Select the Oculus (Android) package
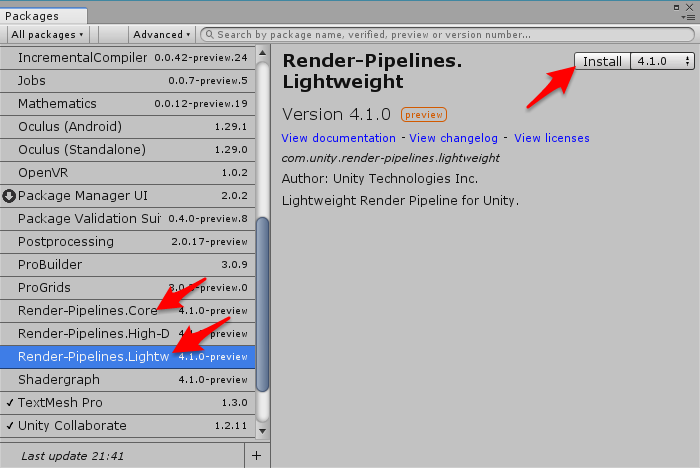 128,127
